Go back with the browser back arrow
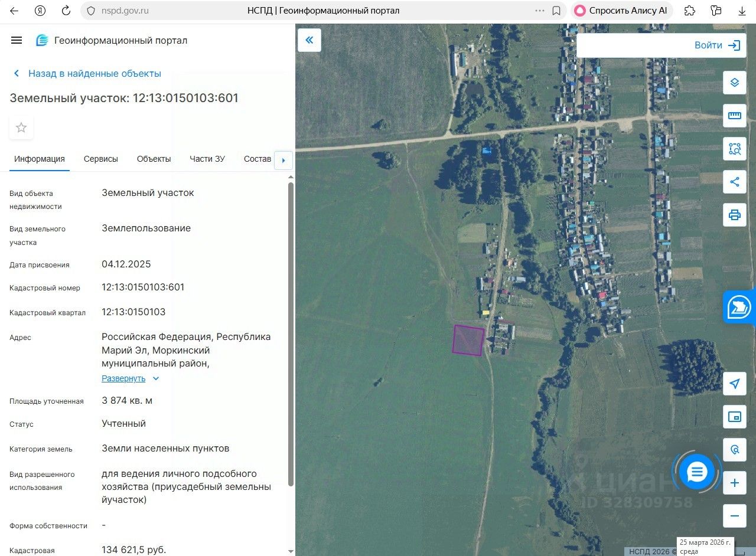The height and width of the screenshot is (556, 756). (14, 11)
